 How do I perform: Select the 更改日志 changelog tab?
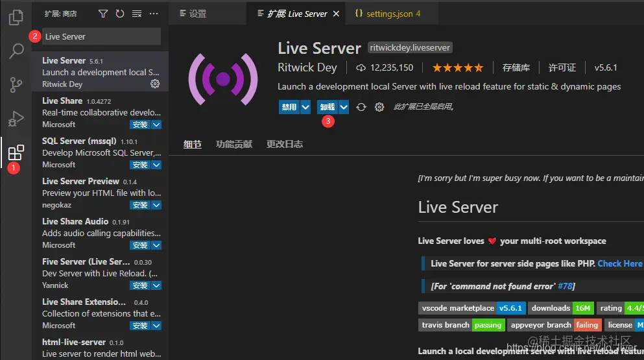tap(285, 144)
